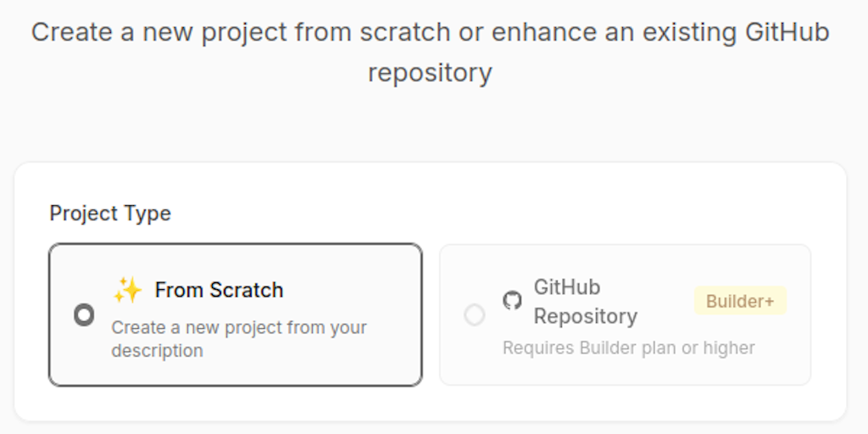This screenshot has height=434, width=868.
Task: Click the GitHub octocat logo icon
Action: click(x=512, y=300)
